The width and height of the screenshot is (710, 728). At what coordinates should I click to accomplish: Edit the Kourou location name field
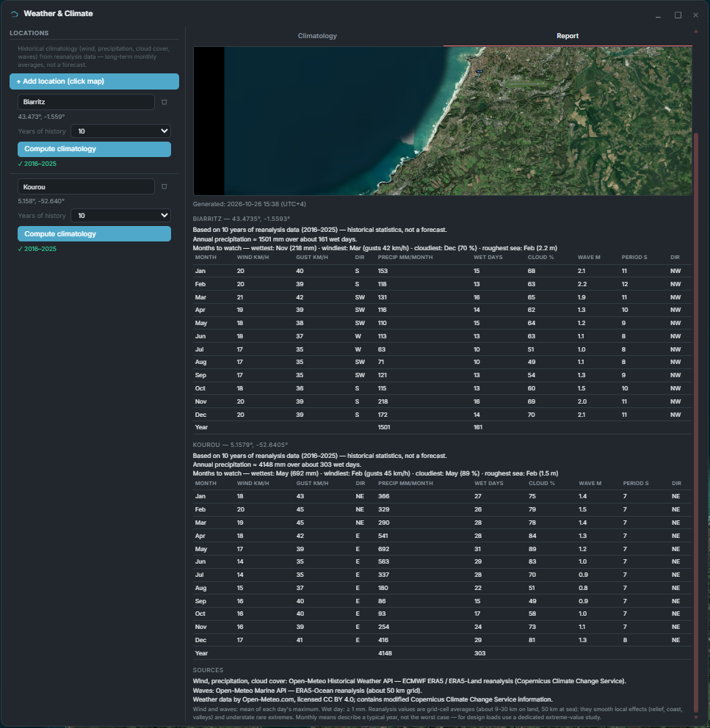[86, 186]
